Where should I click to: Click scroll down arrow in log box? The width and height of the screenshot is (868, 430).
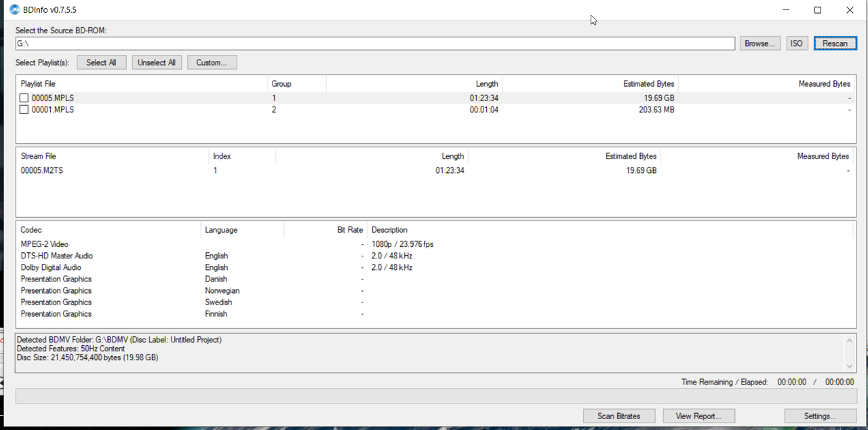point(850,366)
